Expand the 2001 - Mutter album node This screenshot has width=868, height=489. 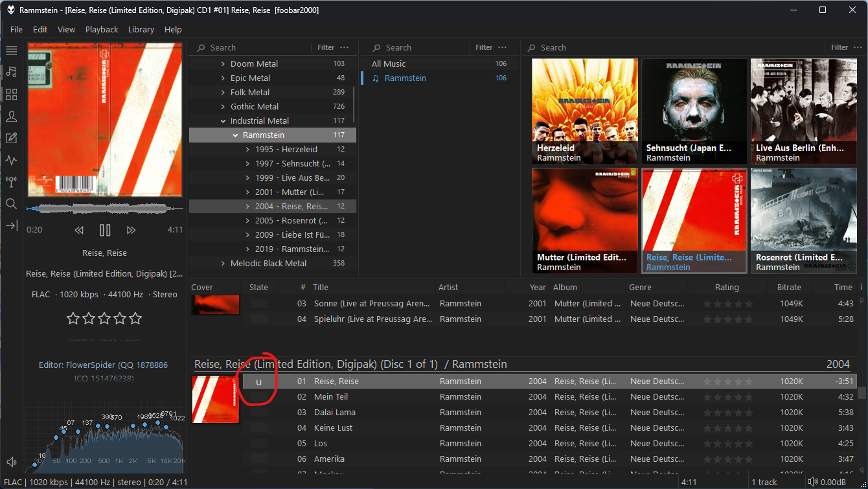point(247,192)
